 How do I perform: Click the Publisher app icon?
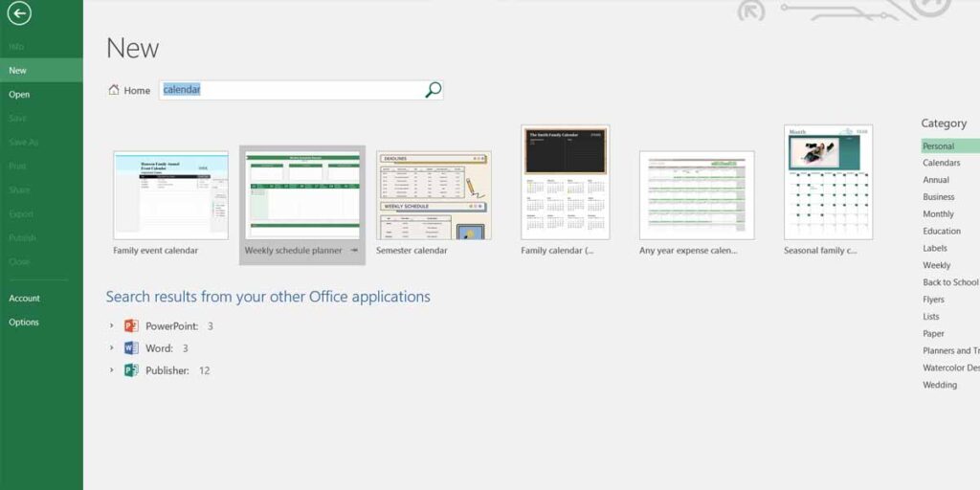point(131,370)
